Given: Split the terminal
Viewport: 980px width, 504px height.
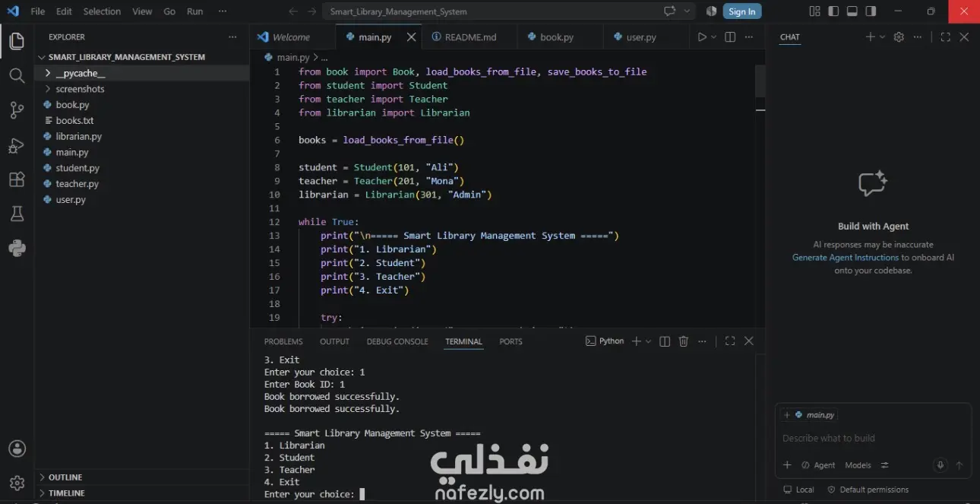Looking at the screenshot, I should [665, 341].
